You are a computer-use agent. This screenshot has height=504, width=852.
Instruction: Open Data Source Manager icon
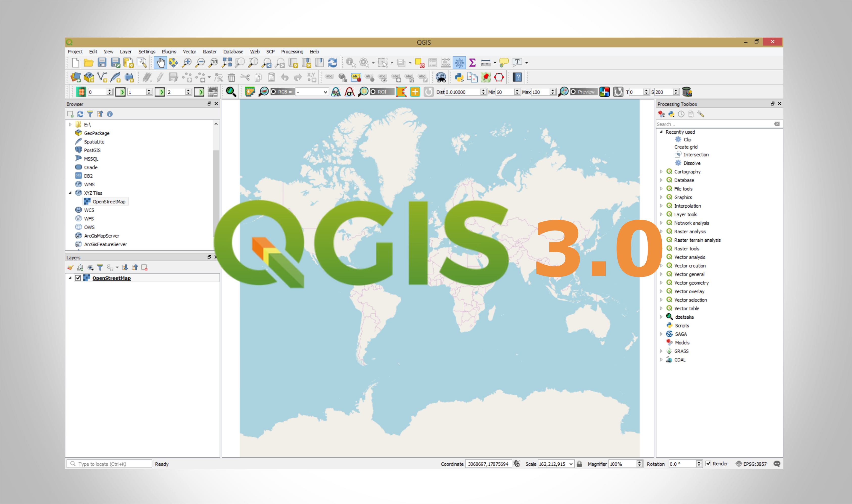[76, 78]
